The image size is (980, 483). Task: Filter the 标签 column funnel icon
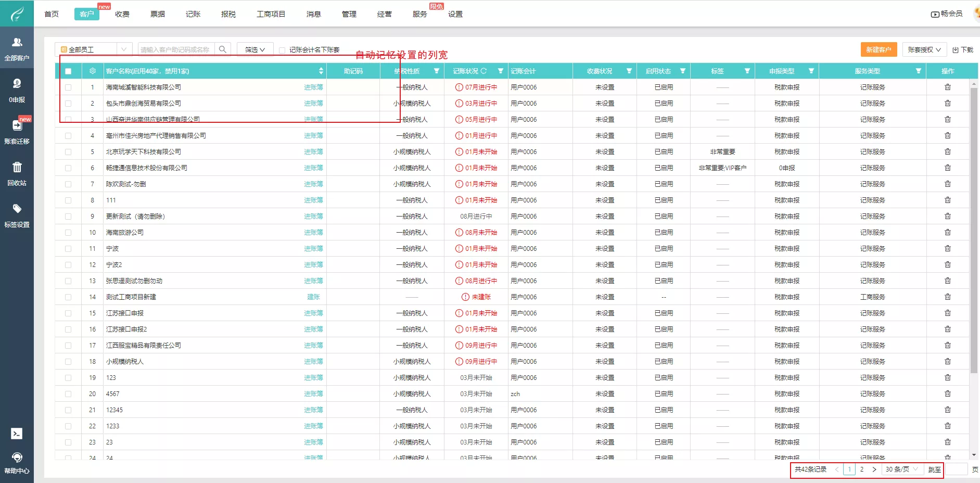pyautogui.click(x=747, y=71)
